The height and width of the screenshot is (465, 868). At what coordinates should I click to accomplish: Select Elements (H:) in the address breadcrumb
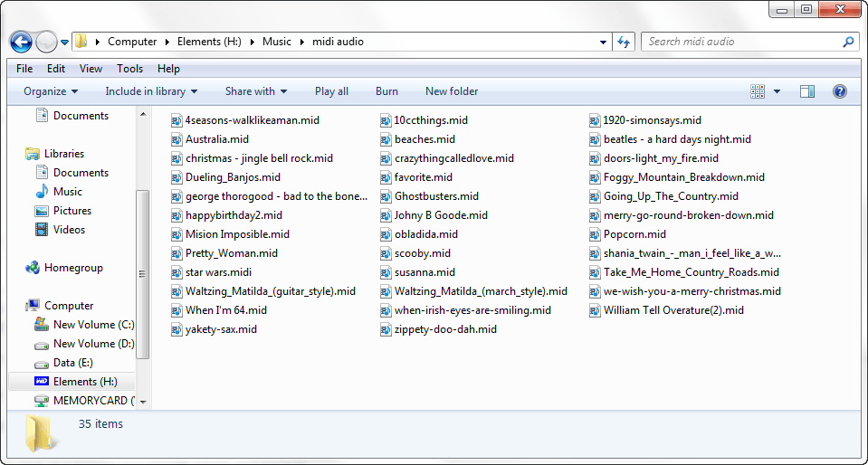[209, 42]
